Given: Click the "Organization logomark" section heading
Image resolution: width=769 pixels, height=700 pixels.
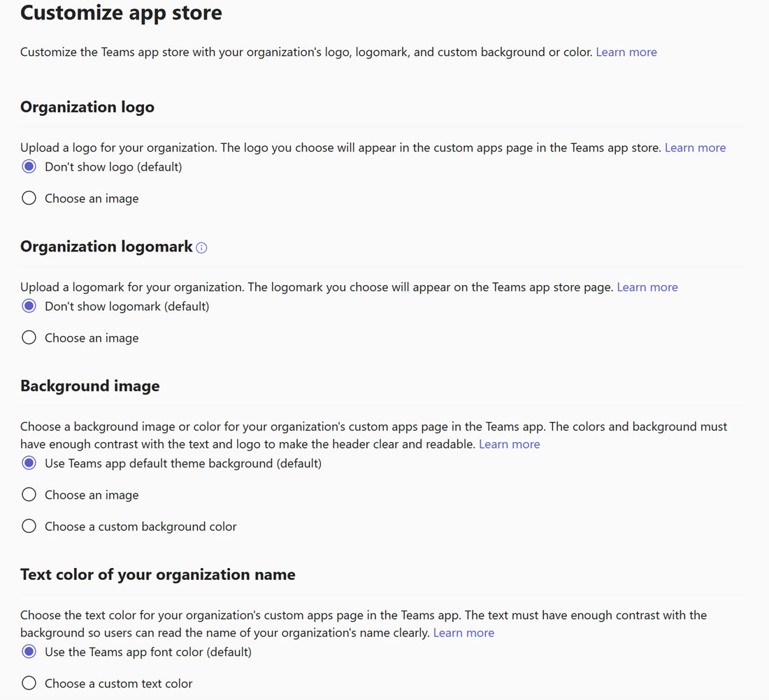Looking at the screenshot, I should coord(106,247).
